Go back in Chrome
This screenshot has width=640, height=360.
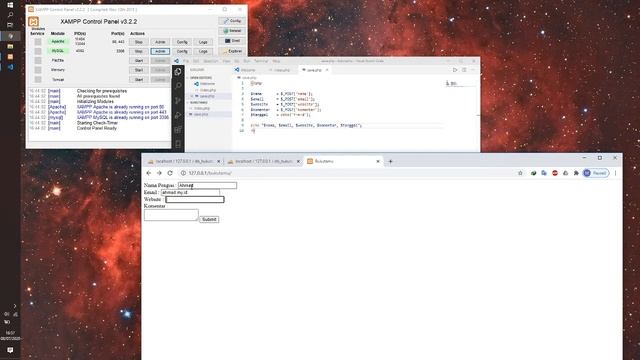click(x=149, y=173)
